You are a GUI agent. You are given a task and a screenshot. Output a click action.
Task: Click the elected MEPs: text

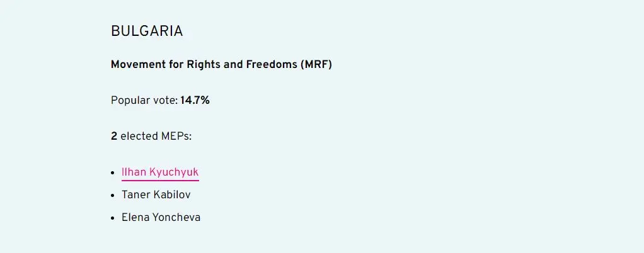click(156, 136)
